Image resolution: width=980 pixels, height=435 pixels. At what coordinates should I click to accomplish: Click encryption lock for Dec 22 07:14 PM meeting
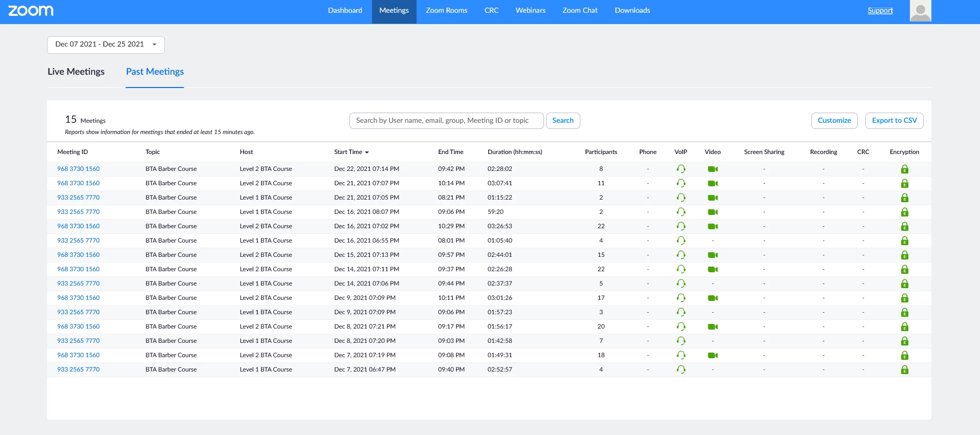click(x=905, y=169)
